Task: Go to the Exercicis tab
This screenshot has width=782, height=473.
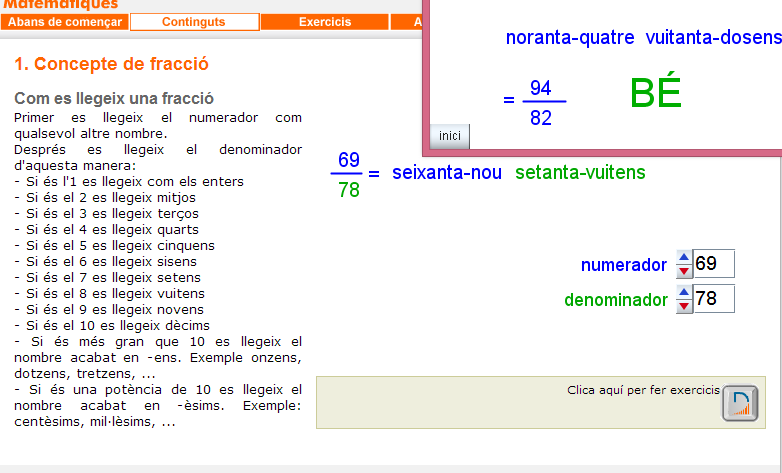Action: point(325,22)
